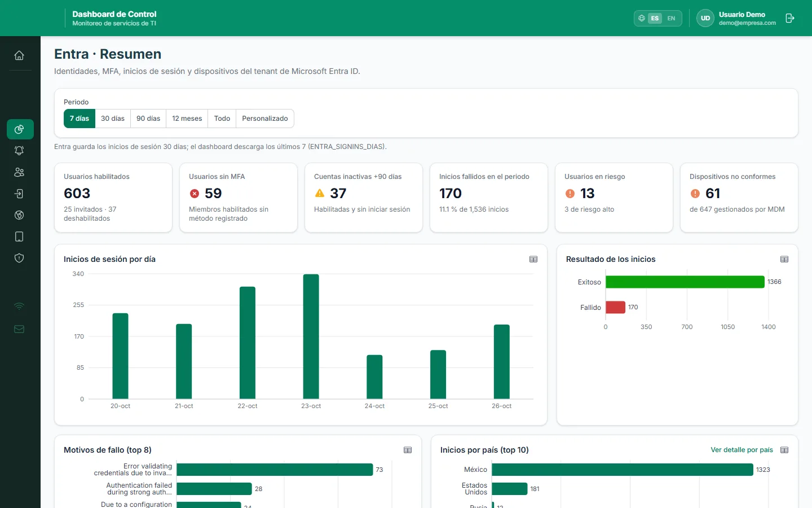Open the globe sidebar icon

tap(19, 215)
